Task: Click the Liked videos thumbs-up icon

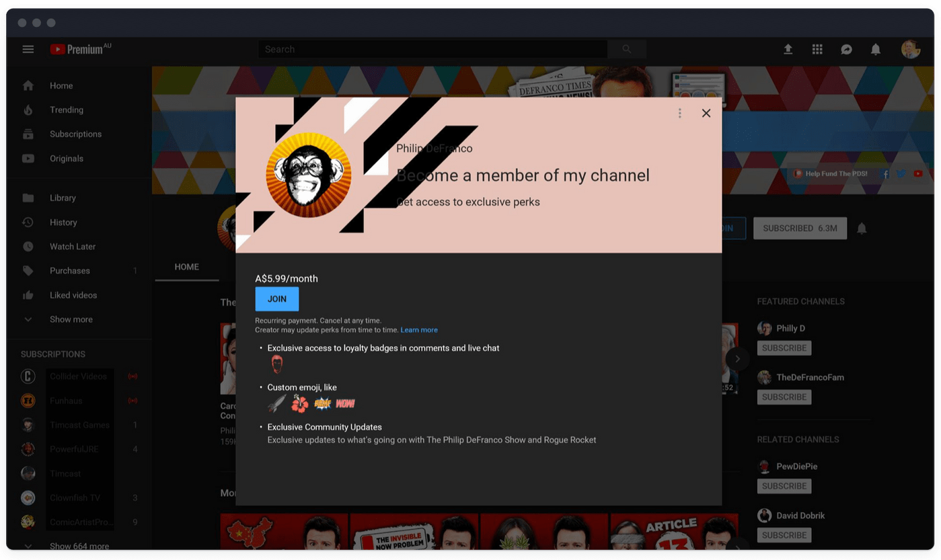Action: click(28, 295)
